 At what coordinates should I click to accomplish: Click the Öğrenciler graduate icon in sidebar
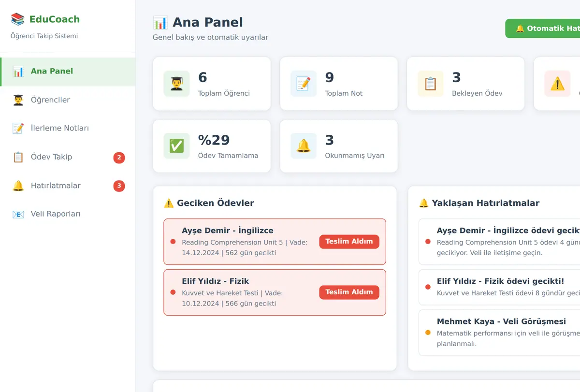click(18, 100)
